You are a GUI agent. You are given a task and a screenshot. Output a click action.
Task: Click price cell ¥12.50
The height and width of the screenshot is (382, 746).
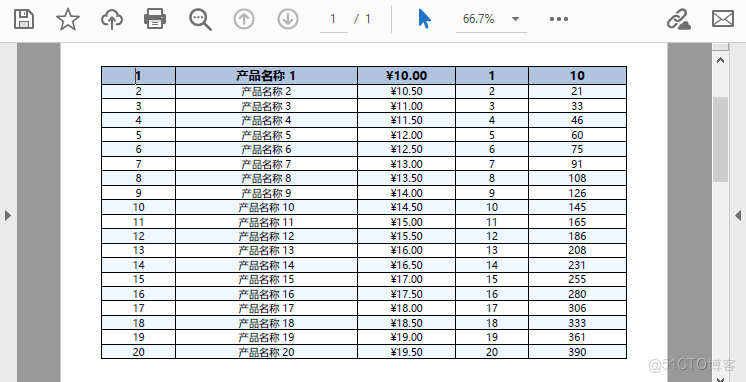[x=406, y=149]
